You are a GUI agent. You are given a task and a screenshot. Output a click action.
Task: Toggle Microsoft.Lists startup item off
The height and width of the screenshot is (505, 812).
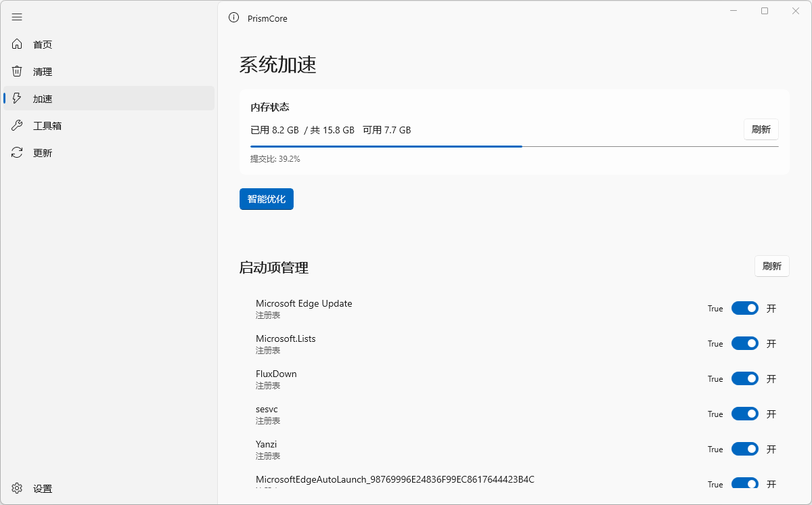coord(745,343)
